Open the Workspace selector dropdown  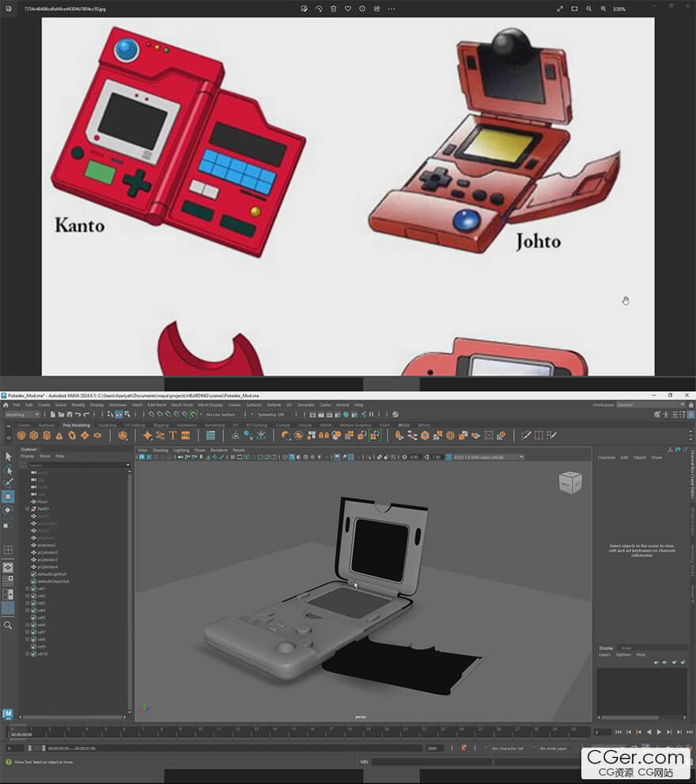click(650, 404)
